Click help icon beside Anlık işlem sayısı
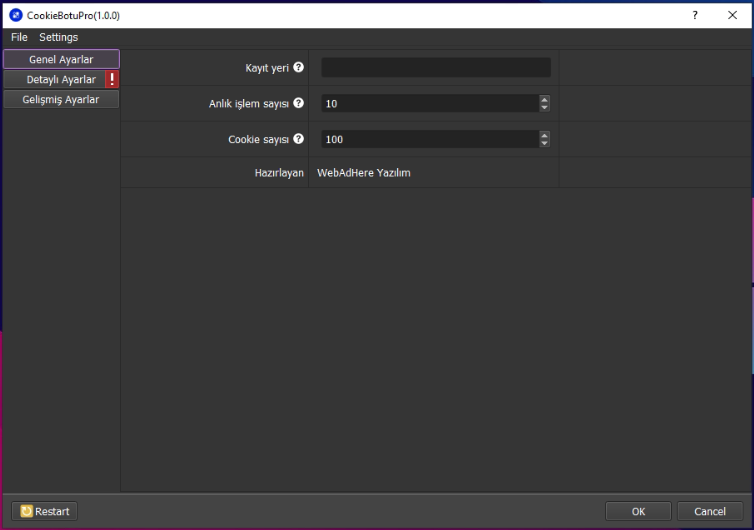 [298, 103]
